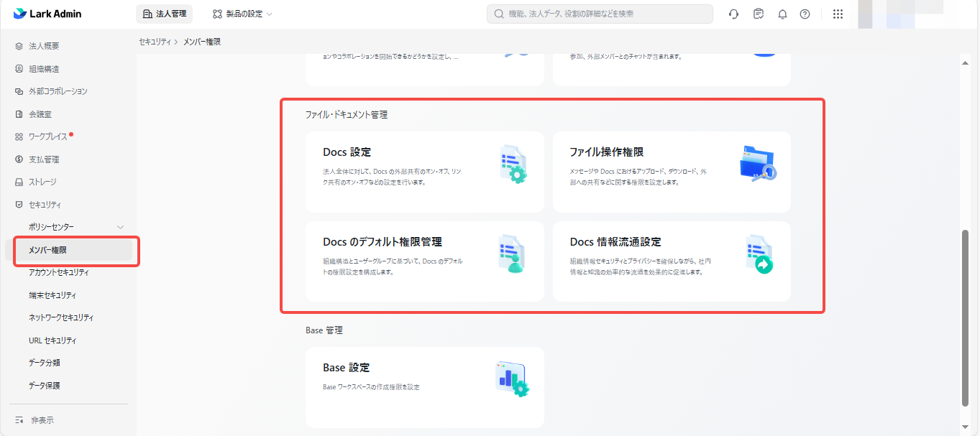The height and width of the screenshot is (436, 980).
Task: Open the Docs 情報流通設定 card
Action: tap(672, 261)
